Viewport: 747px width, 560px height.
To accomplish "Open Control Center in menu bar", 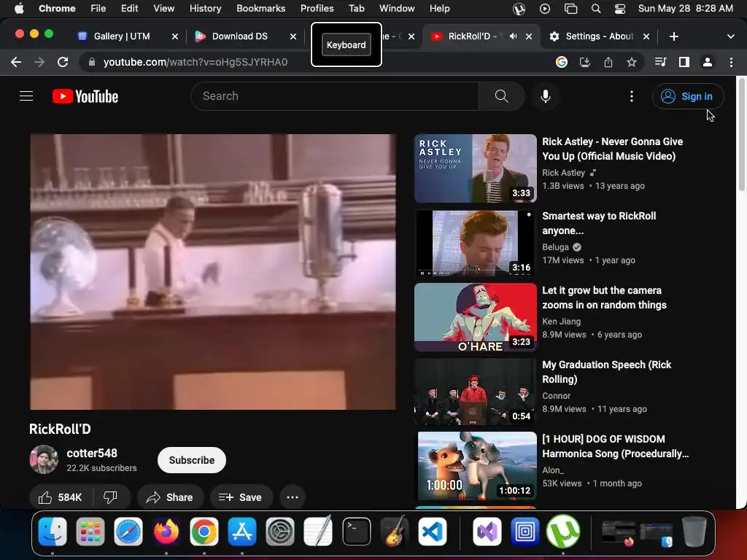I will pyautogui.click(x=620, y=9).
